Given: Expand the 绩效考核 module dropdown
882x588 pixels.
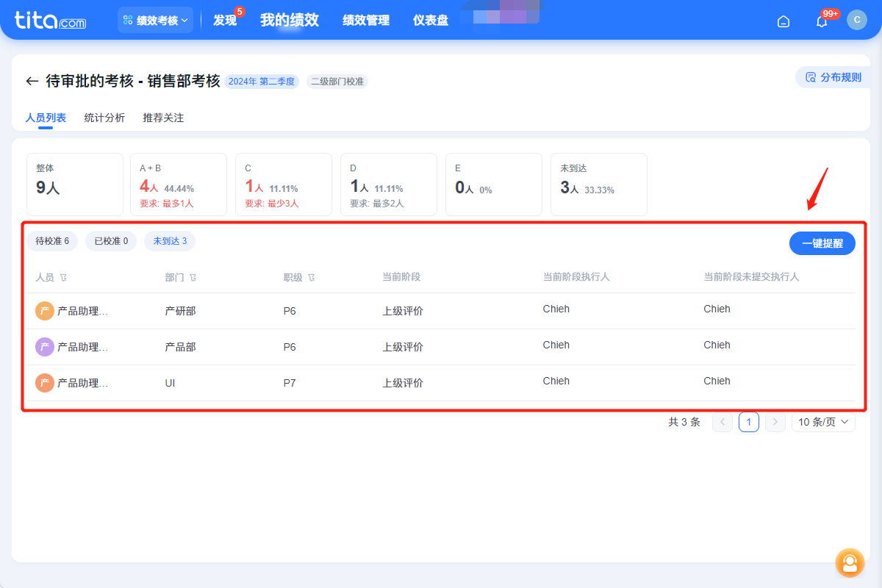Looking at the screenshot, I should click(155, 21).
